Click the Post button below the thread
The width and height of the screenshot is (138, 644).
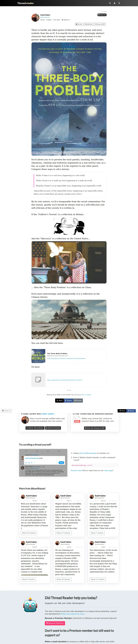coord(59,400)
